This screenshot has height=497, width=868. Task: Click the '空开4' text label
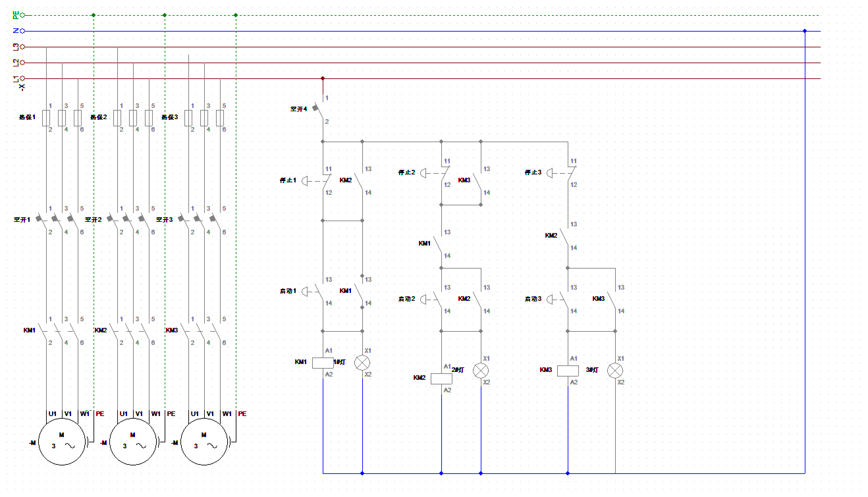point(298,109)
